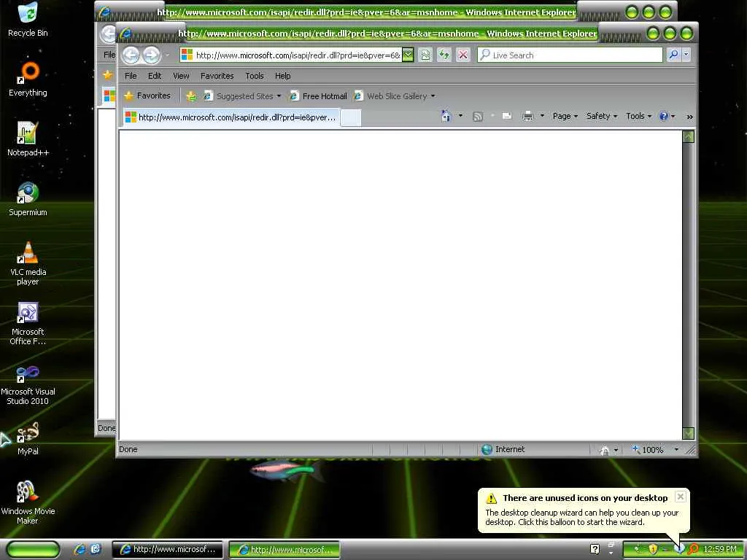Click the security shield tray icon
The width and height of the screenshot is (747, 560).
[653, 549]
